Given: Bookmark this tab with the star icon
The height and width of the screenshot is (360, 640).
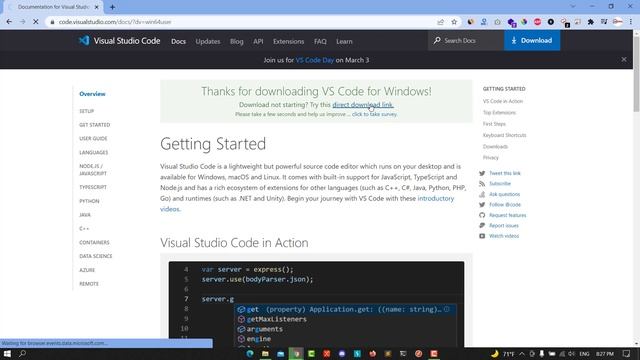Looking at the screenshot, I should click(x=454, y=22).
